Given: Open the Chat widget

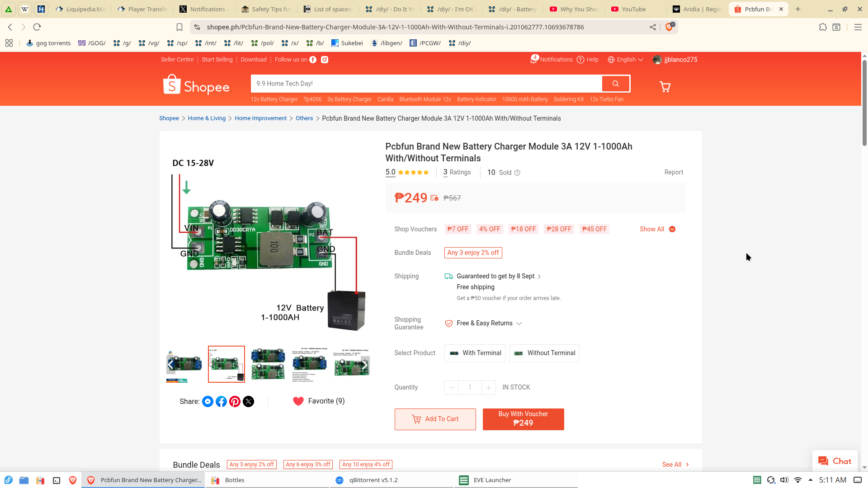Looking at the screenshot, I should [835, 461].
